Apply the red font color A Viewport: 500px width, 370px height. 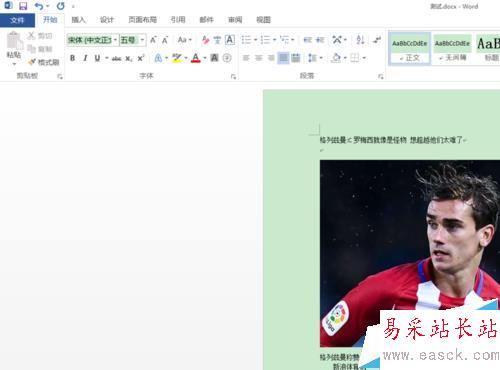click(196, 58)
